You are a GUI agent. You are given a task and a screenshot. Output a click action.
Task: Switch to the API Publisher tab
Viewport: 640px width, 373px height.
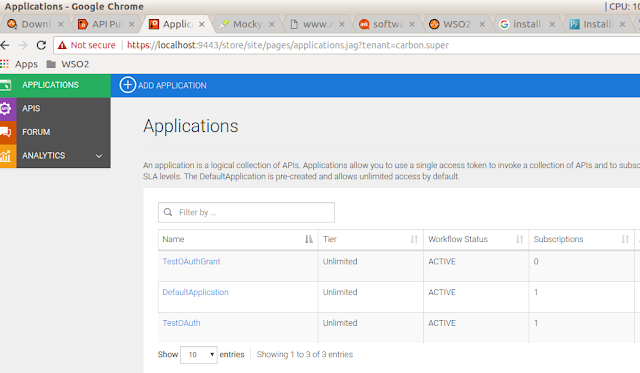(106, 24)
